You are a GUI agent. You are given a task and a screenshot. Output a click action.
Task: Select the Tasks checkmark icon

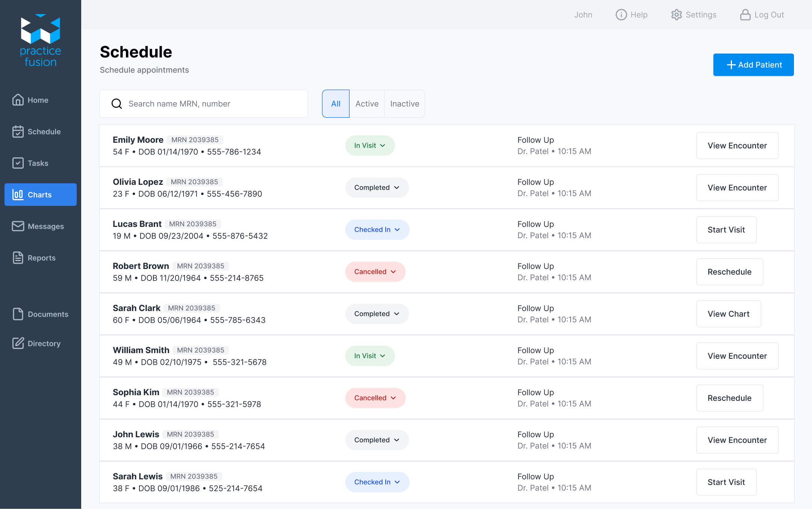[x=18, y=163]
